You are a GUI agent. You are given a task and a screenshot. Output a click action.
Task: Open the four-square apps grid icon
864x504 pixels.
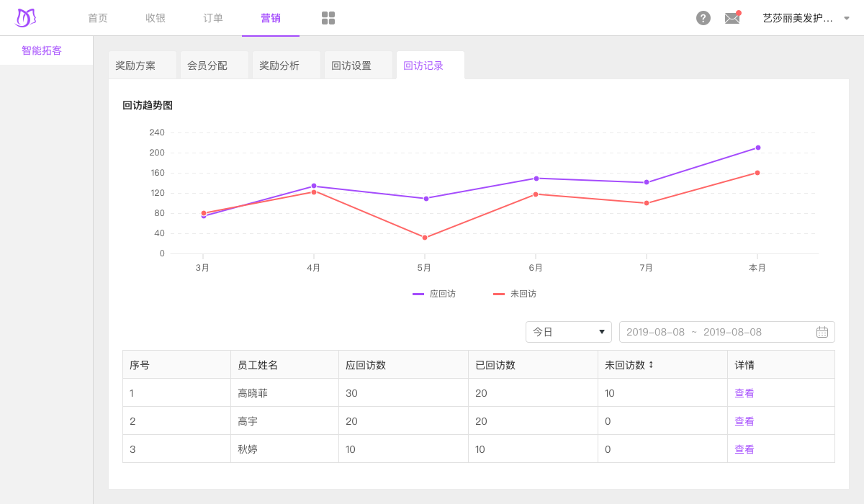click(328, 18)
